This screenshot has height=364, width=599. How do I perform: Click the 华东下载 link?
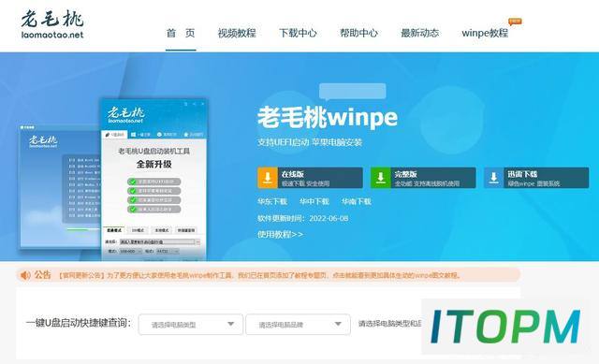[x=272, y=201]
